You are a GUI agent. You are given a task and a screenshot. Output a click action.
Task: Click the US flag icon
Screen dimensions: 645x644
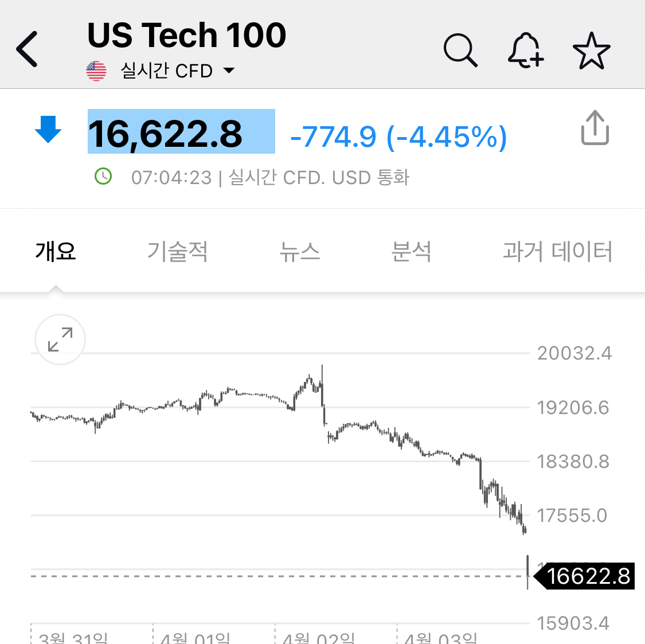tap(96, 71)
